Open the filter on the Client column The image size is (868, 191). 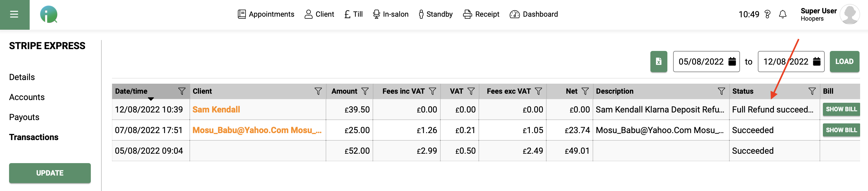(x=318, y=91)
